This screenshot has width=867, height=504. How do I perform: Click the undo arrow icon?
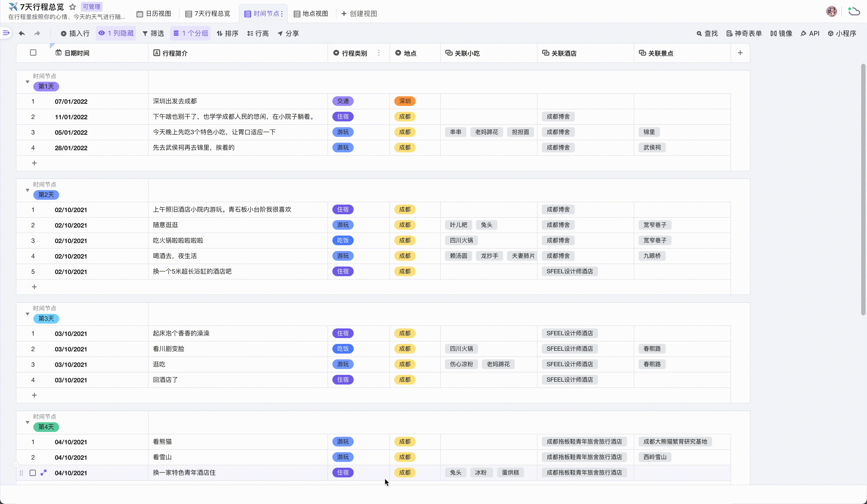22,33
